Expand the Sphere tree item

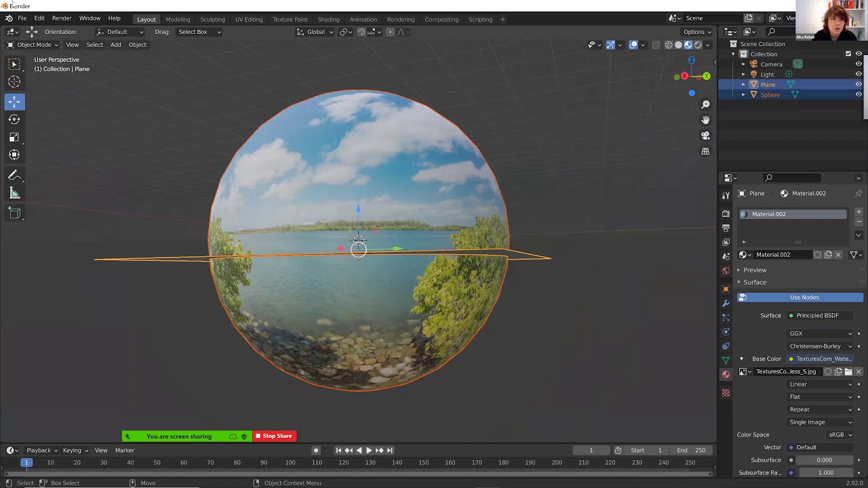click(743, 95)
